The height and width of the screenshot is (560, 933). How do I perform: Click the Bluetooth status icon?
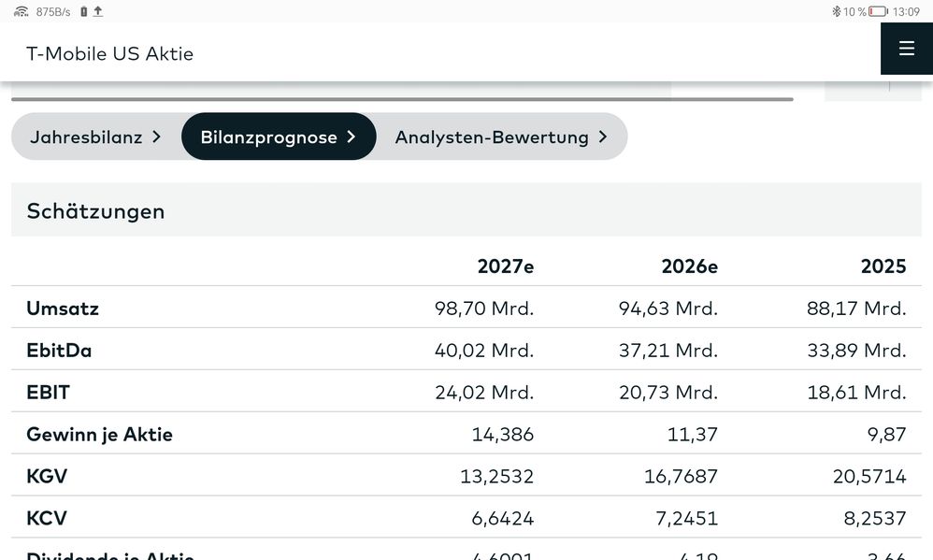point(836,11)
